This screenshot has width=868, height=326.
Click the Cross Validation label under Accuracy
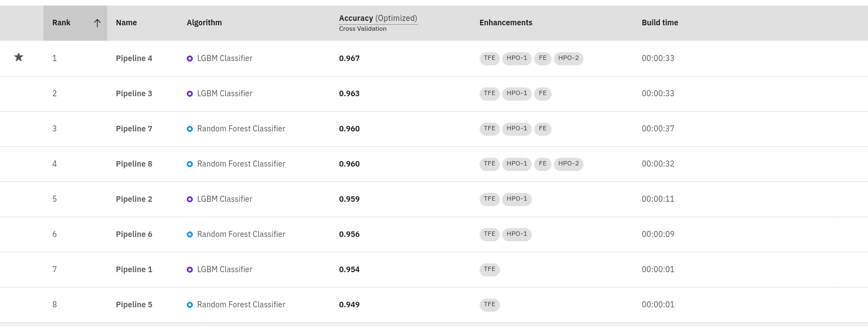pos(363,29)
